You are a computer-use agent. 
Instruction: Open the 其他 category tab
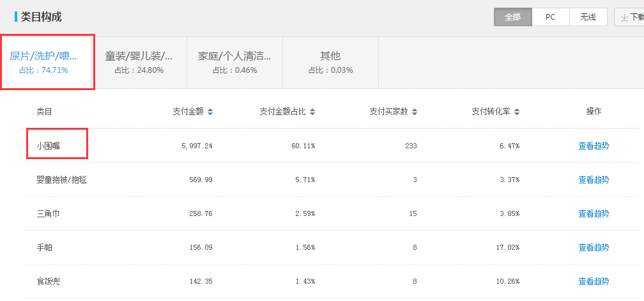(x=331, y=63)
